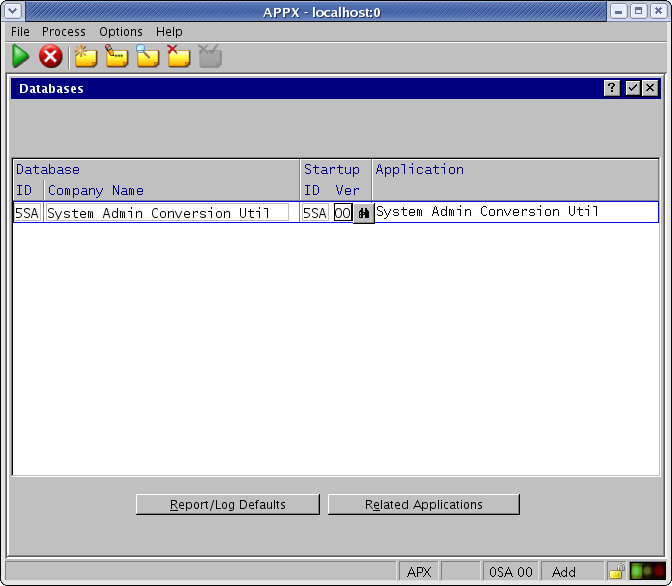Open the Process menu
The image size is (672, 586).
[64, 32]
